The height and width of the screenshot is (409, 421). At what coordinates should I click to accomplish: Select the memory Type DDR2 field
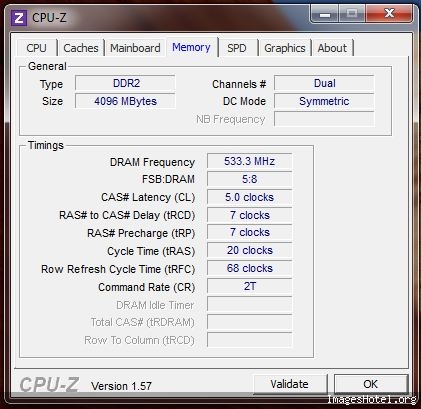coord(125,83)
